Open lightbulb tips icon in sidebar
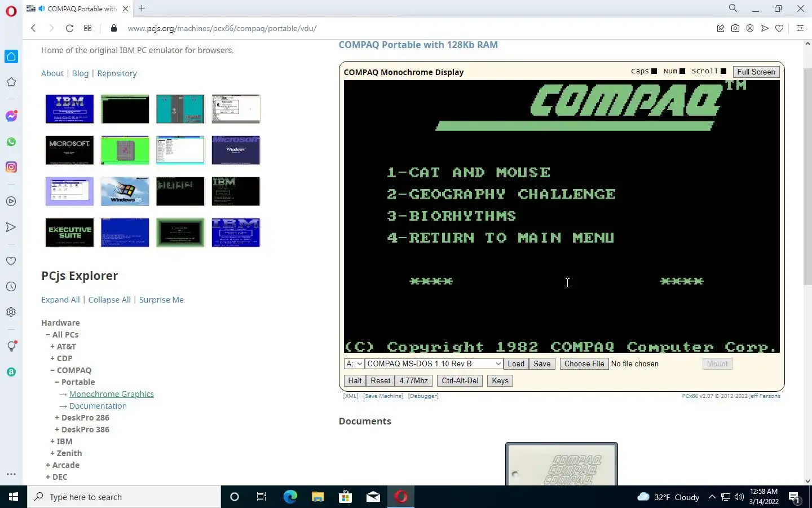This screenshot has height=508, width=812. pos(11,347)
